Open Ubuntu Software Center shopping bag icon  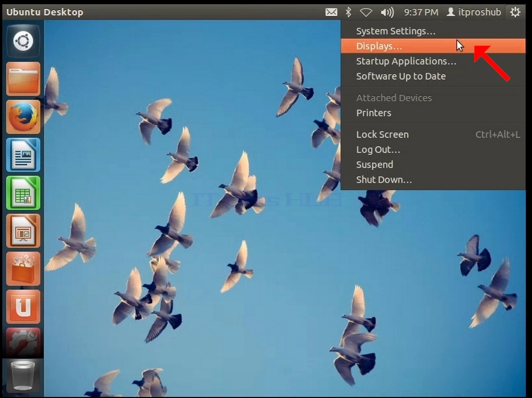click(23, 269)
